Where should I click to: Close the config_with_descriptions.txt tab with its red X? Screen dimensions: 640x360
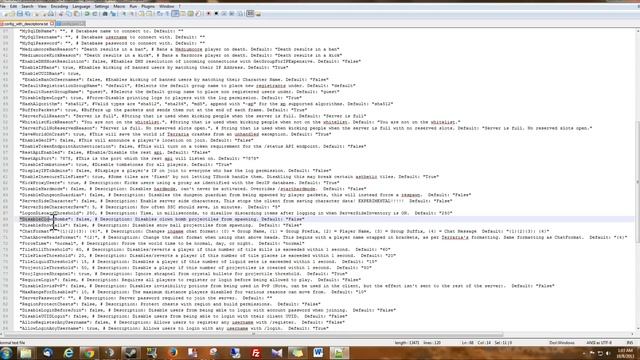(x=52, y=24)
